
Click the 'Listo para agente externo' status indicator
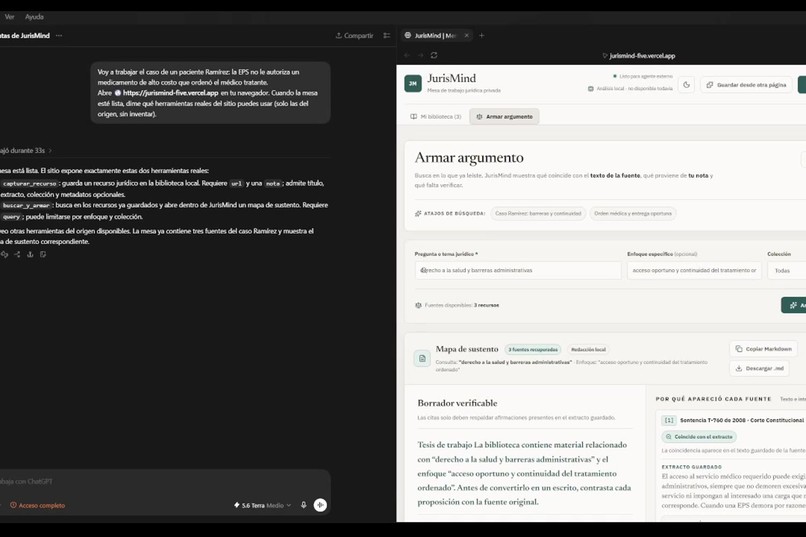coord(643,76)
